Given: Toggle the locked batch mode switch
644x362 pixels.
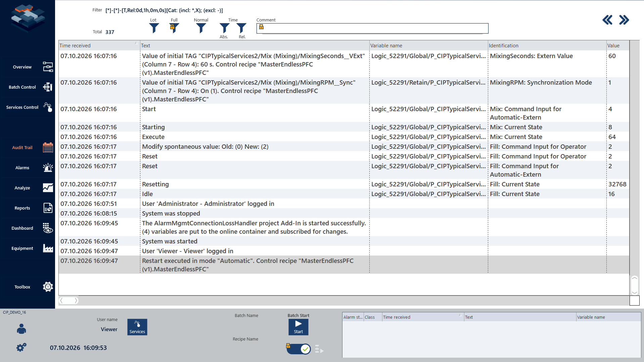Looking at the screenshot, I should click(298, 349).
